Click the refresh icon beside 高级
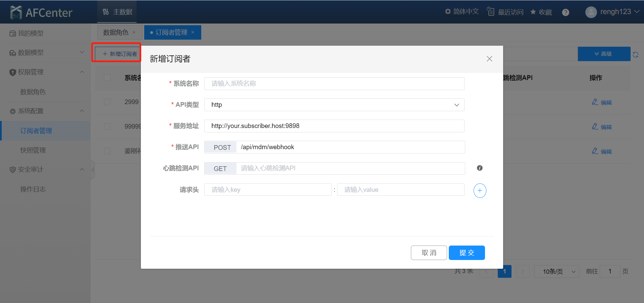 [635, 54]
